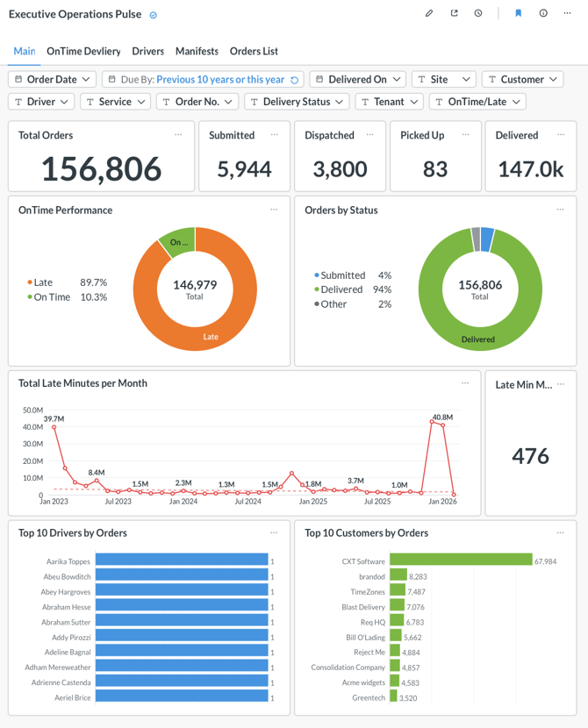
Task: Open the Customer filter dropdown
Action: point(521,80)
